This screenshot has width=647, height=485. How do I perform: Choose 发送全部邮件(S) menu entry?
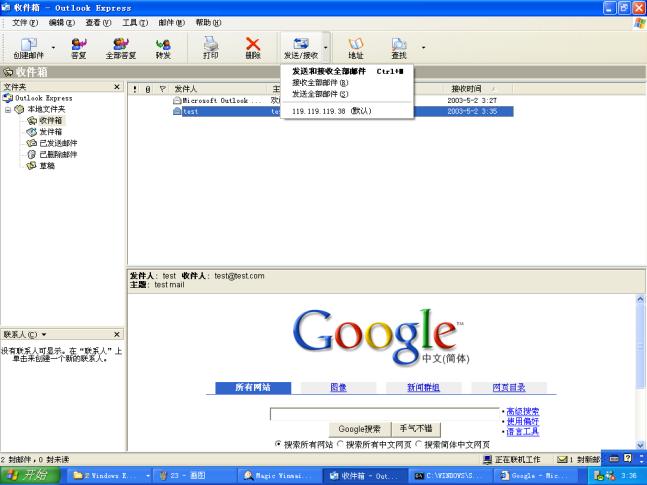347,94
